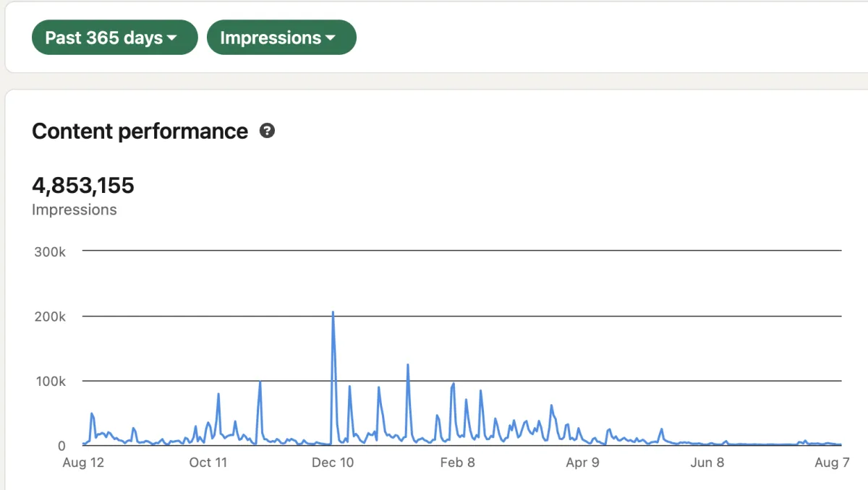Click the Feb 8 x-axis date label
The width and height of the screenshot is (868, 490).
(x=457, y=463)
